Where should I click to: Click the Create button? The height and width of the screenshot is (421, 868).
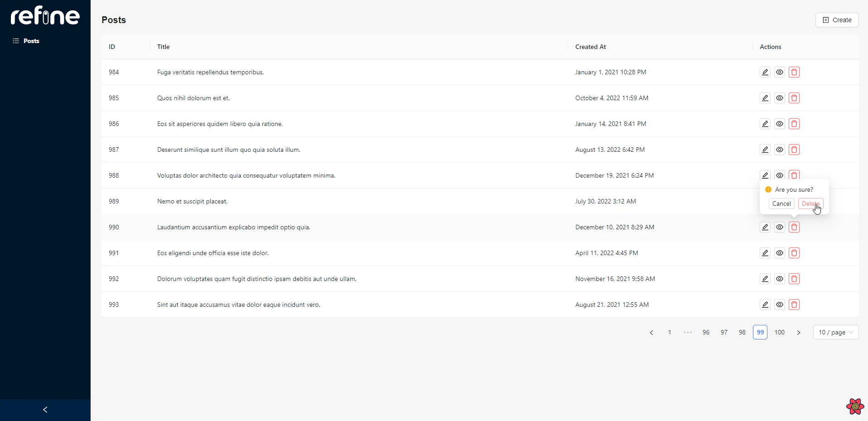[x=837, y=20]
